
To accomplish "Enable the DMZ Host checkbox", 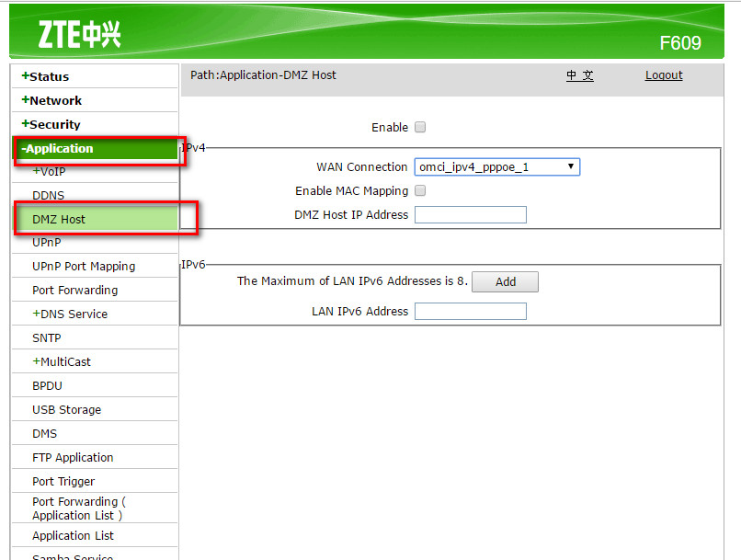I will click(x=420, y=127).
